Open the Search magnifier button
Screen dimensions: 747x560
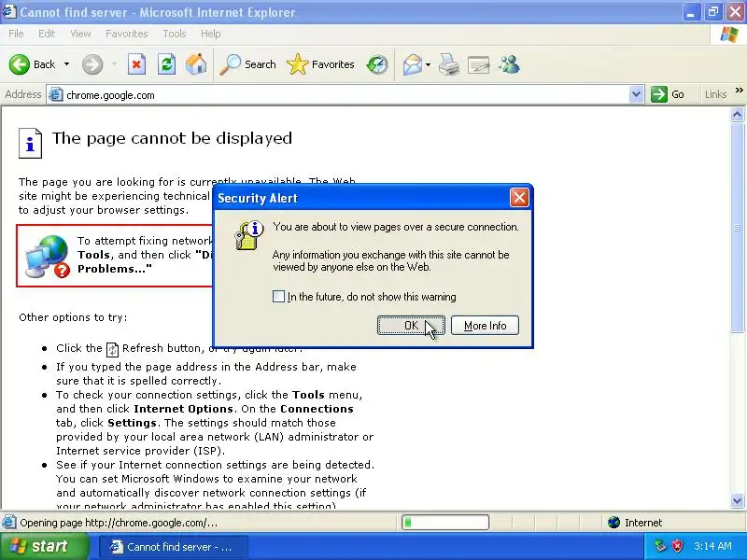tap(247, 64)
